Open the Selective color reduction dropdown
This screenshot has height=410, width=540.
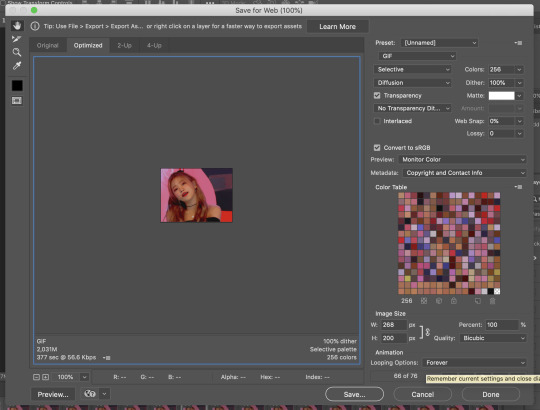pos(412,70)
